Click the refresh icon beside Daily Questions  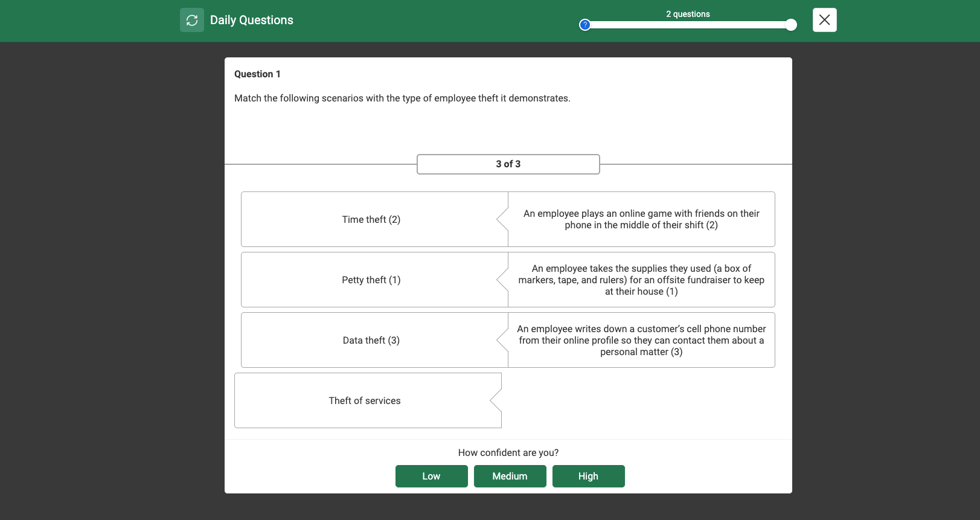click(192, 21)
